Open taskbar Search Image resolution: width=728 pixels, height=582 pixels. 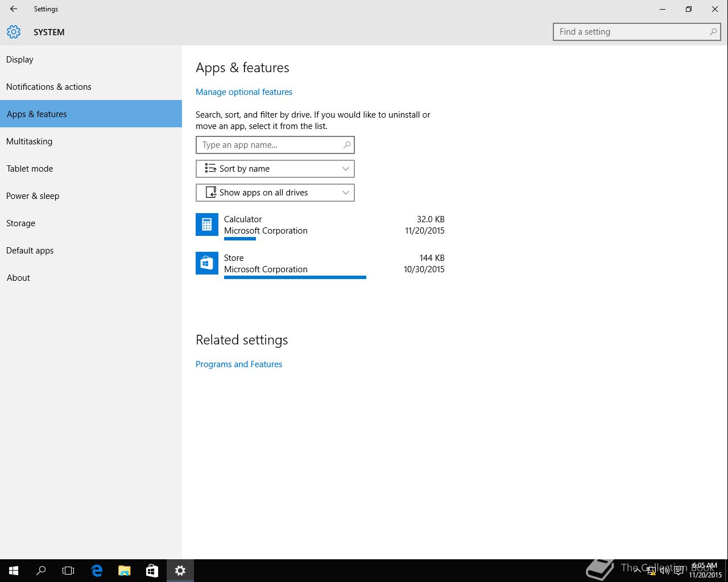(41, 571)
